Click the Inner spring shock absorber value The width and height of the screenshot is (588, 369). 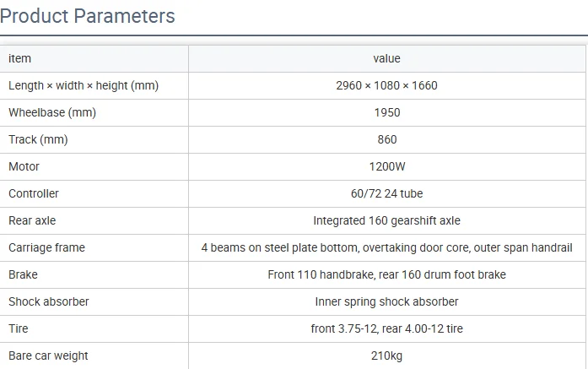(386, 301)
